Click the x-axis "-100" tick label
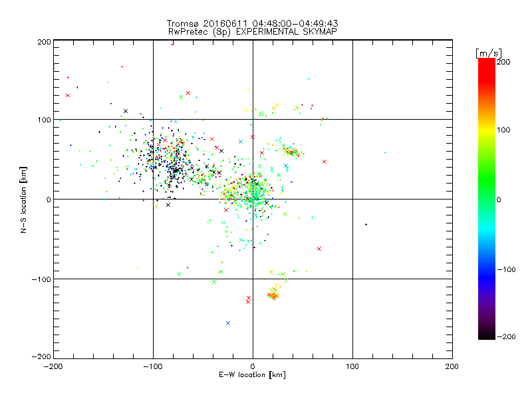 coord(153,366)
